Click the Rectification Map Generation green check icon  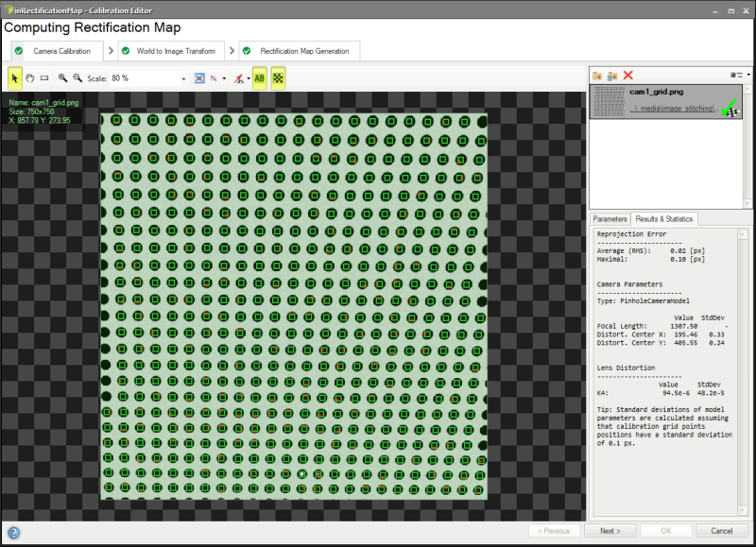point(247,51)
